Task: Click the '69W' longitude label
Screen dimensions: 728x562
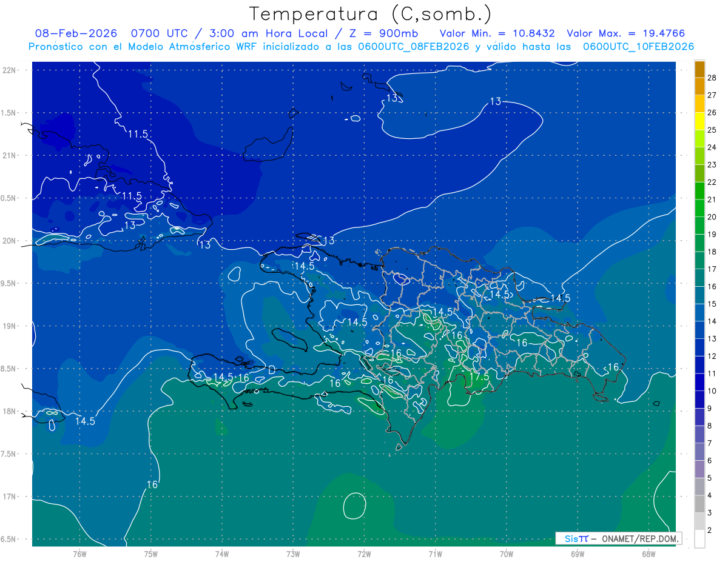Action: pos(578,554)
